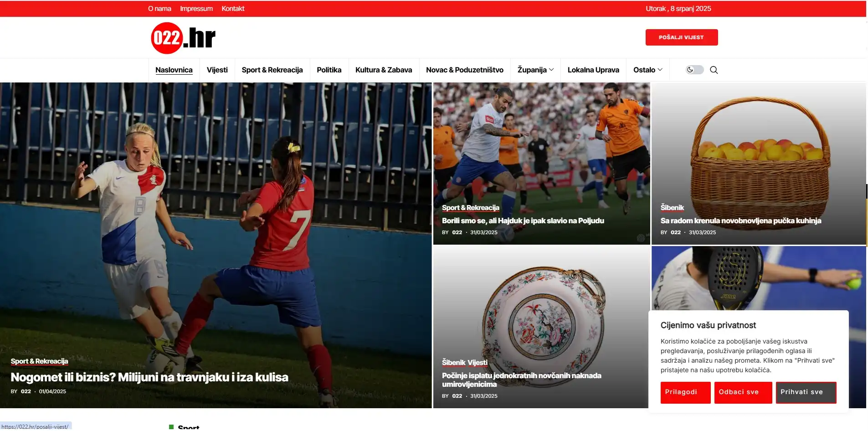Go to Sport & Rekreacija menu section
This screenshot has height=431, width=868.
click(x=272, y=70)
